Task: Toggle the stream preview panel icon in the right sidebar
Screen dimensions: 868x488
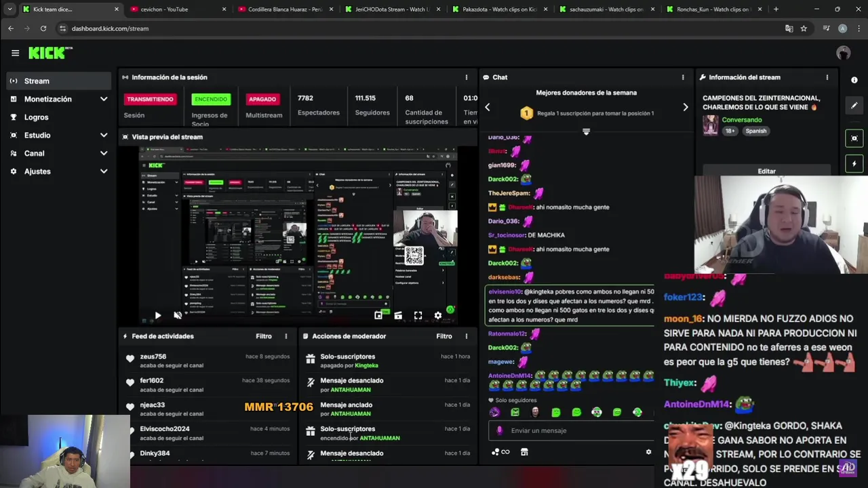Action: click(x=854, y=138)
